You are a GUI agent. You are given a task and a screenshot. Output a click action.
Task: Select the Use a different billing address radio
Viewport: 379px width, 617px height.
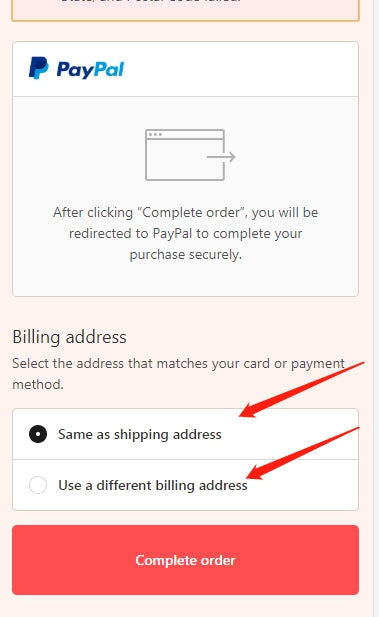pos(38,485)
